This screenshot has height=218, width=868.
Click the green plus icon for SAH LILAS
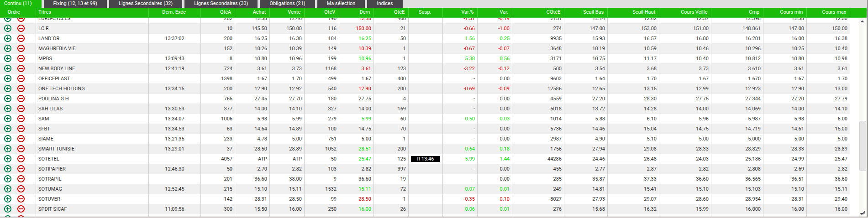(x=8, y=109)
